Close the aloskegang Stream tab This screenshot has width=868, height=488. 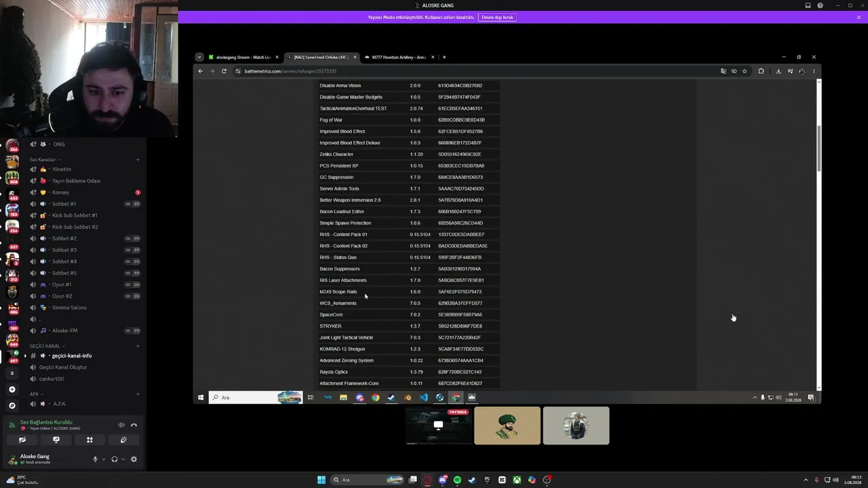coord(277,57)
